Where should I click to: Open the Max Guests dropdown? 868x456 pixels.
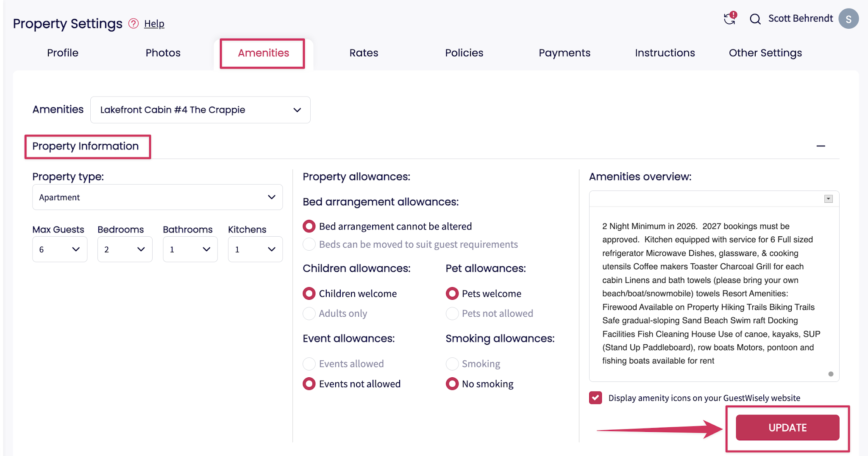(60, 249)
